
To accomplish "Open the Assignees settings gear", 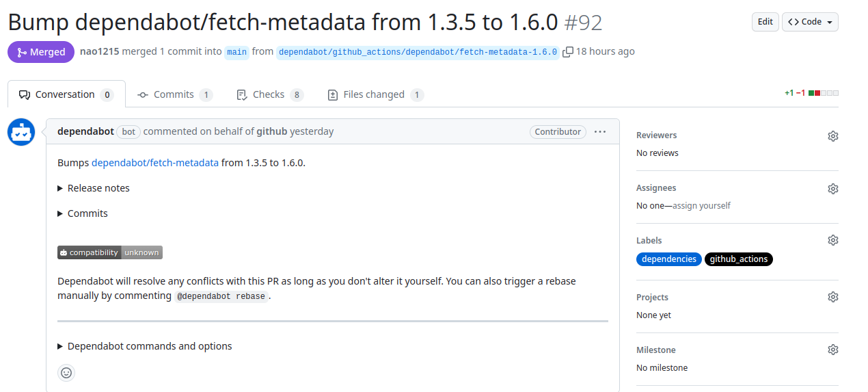I will (x=832, y=188).
